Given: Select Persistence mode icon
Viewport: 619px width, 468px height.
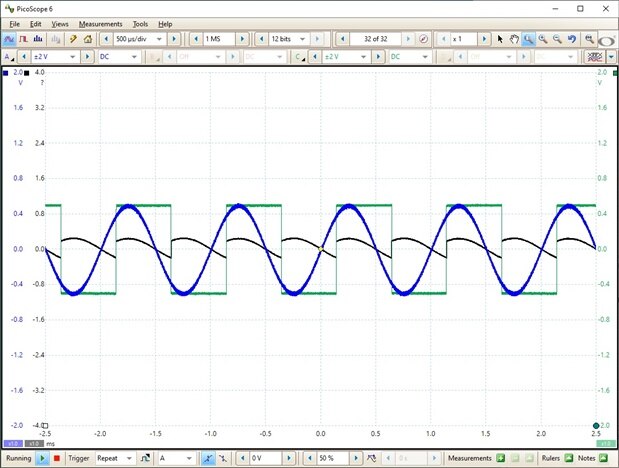Looking at the screenshot, I should point(23,39).
